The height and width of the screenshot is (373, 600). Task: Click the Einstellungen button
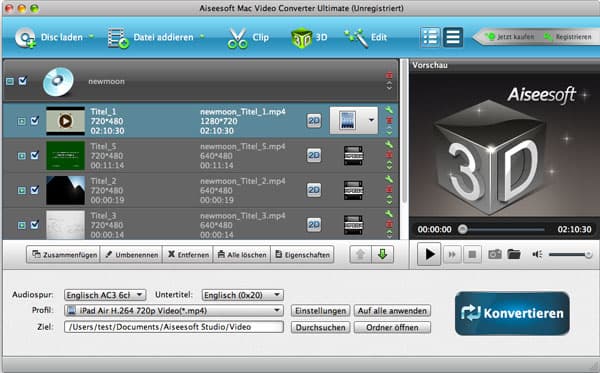pos(320,311)
